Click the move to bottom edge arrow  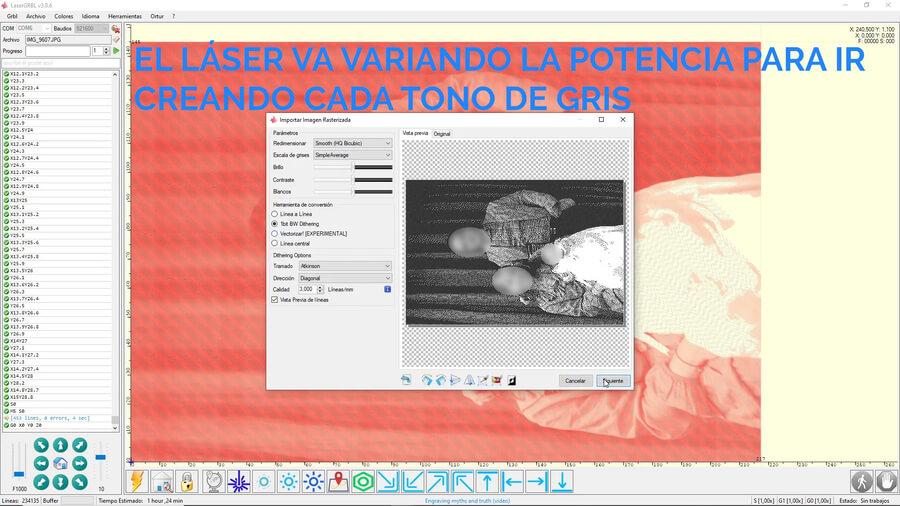click(562, 481)
